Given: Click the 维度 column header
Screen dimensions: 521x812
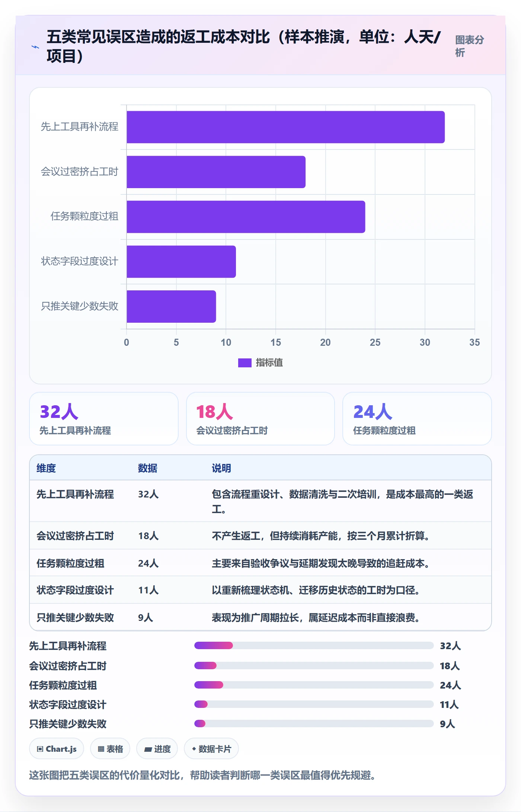Looking at the screenshot, I should pos(46,468).
